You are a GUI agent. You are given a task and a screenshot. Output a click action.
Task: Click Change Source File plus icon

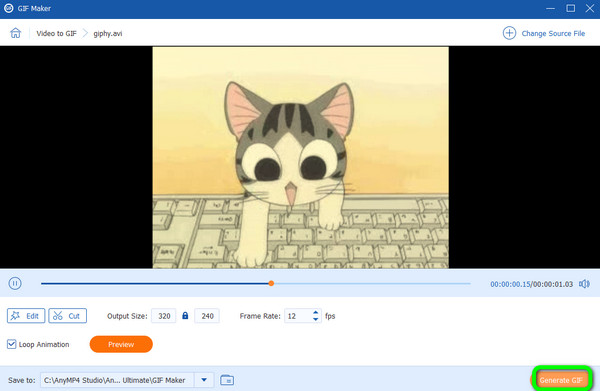click(509, 33)
